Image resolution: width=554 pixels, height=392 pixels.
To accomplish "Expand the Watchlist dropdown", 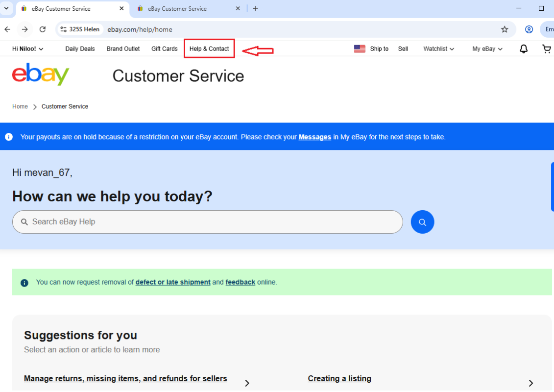I will [x=439, y=49].
